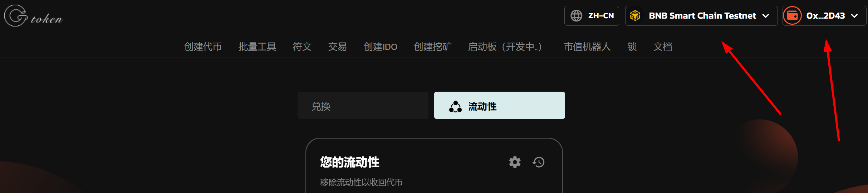
Task: Open ZH-CN language selector
Action: tap(592, 16)
